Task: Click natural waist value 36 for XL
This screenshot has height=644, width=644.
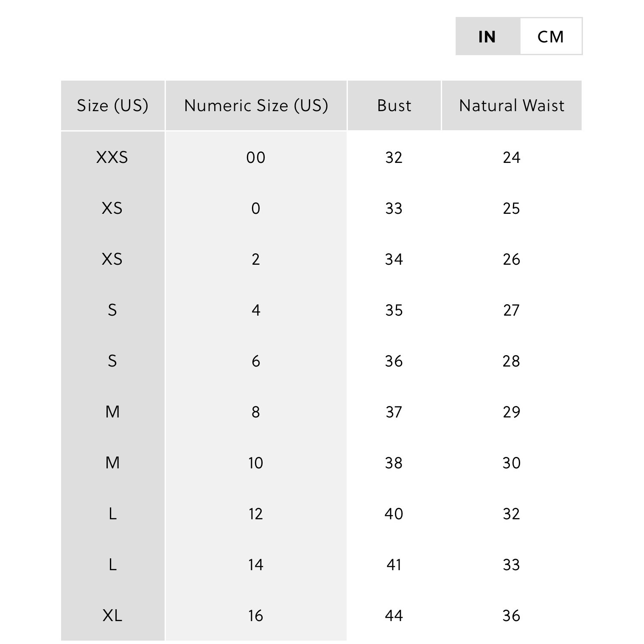Action: pyautogui.click(x=512, y=615)
